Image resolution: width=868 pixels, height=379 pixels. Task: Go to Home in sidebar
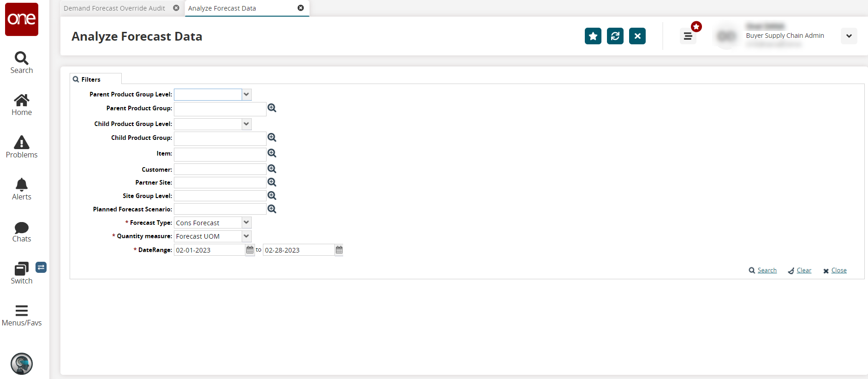click(x=22, y=105)
